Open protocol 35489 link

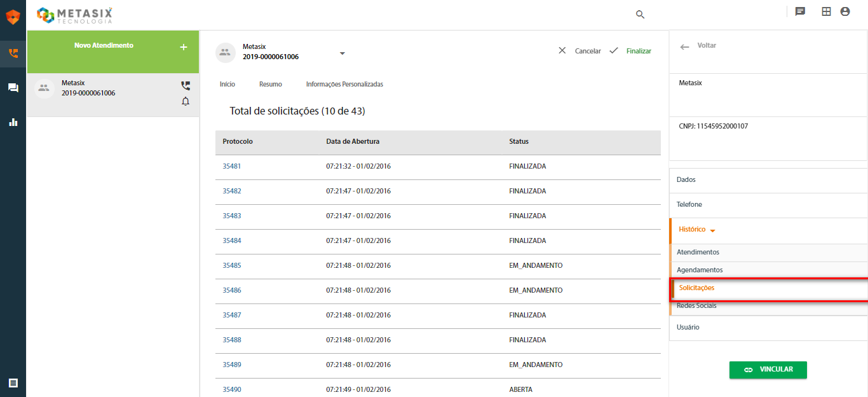(232, 365)
